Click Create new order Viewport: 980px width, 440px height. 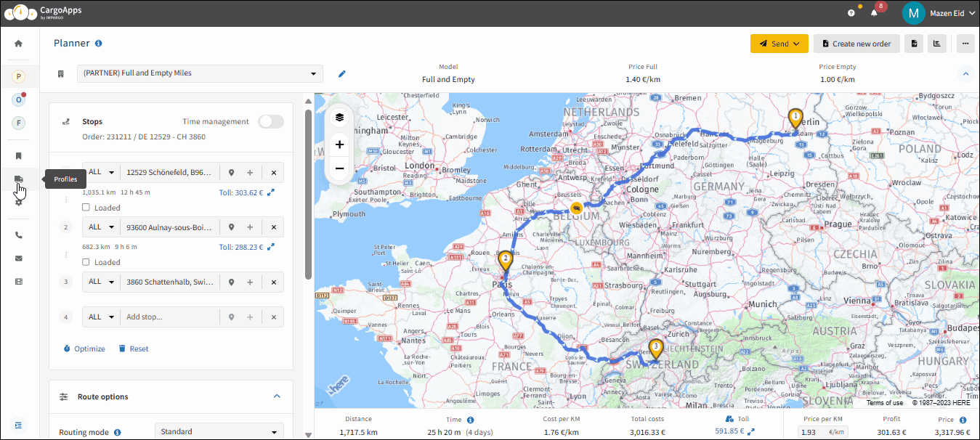click(x=857, y=44)
